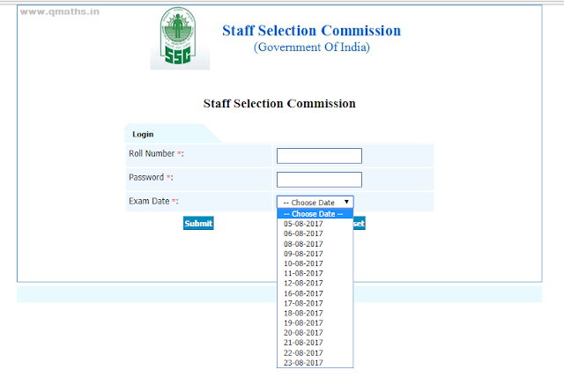Image resolution: width=564 pixels, height=392 pixels.
Task: Click the Roll Number input field
Action: tap(319, 156)
